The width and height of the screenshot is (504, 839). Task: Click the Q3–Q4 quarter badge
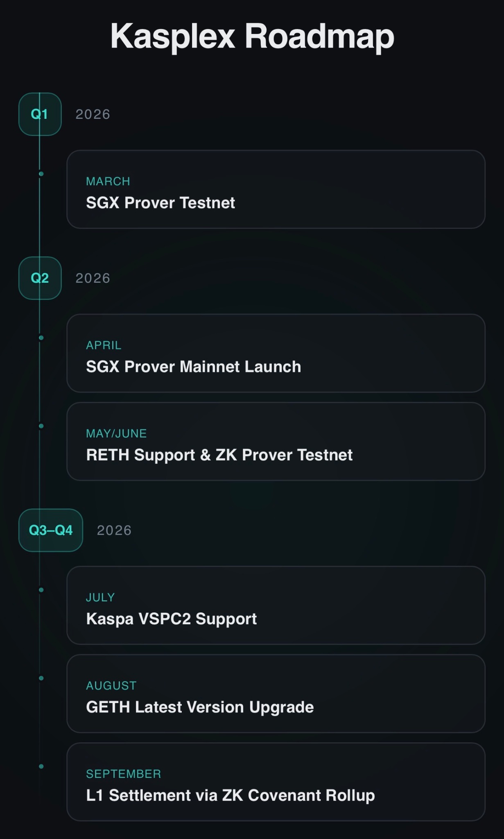51,530
